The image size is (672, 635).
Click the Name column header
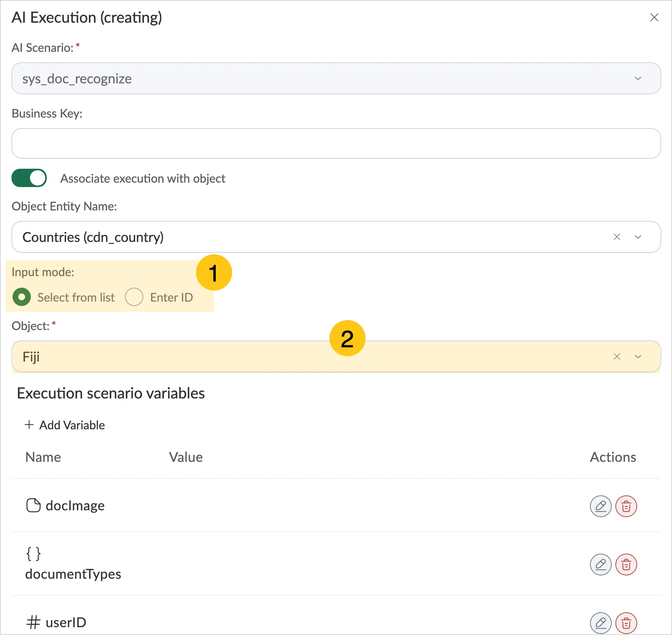pyautogui.click(x=43, y=457)
